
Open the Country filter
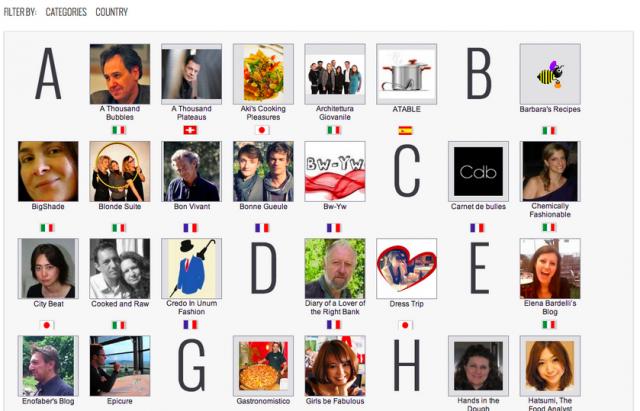111,12
